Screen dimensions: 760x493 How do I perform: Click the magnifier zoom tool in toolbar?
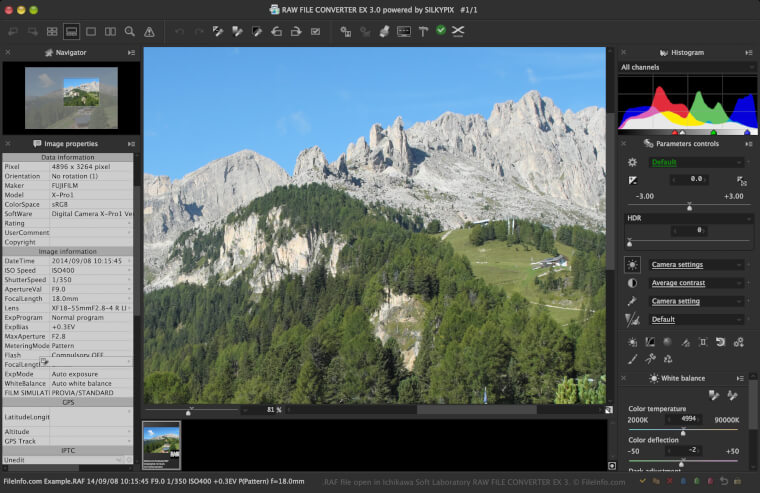click(129, 32)
